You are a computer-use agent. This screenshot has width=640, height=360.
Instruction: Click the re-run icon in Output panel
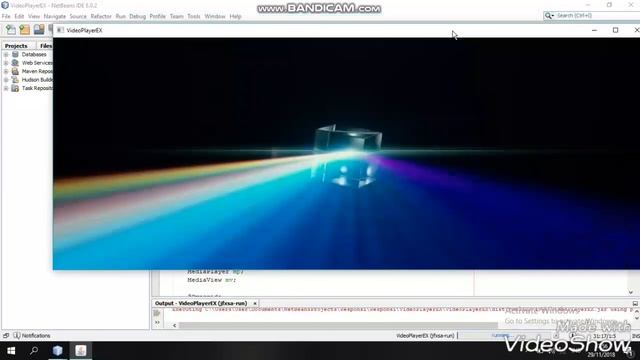pyautogui.click(x=157, y=313)
